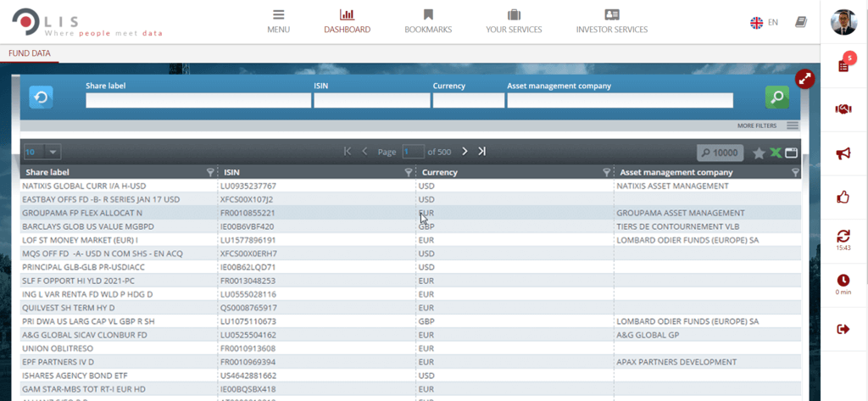The width and height of the screenshot is (868, 401).
Task: Sort by the ISIN column header
Action: 232,172
